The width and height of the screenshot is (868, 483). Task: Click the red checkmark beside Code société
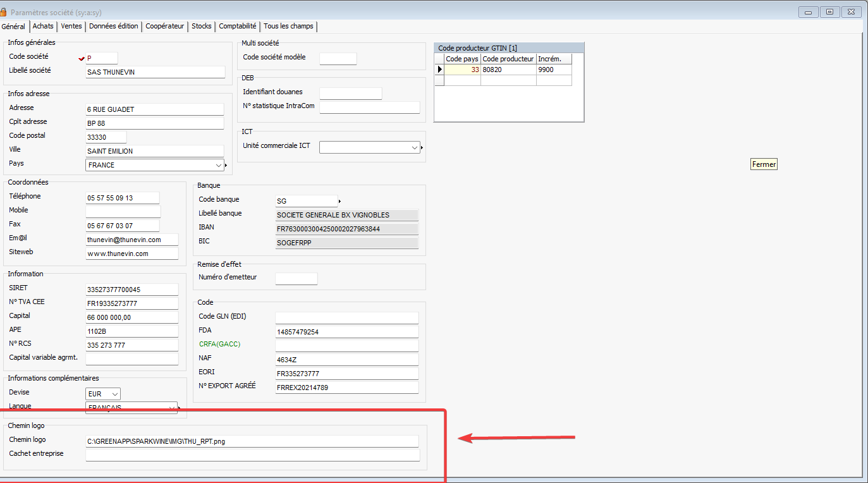click(81, 58)
